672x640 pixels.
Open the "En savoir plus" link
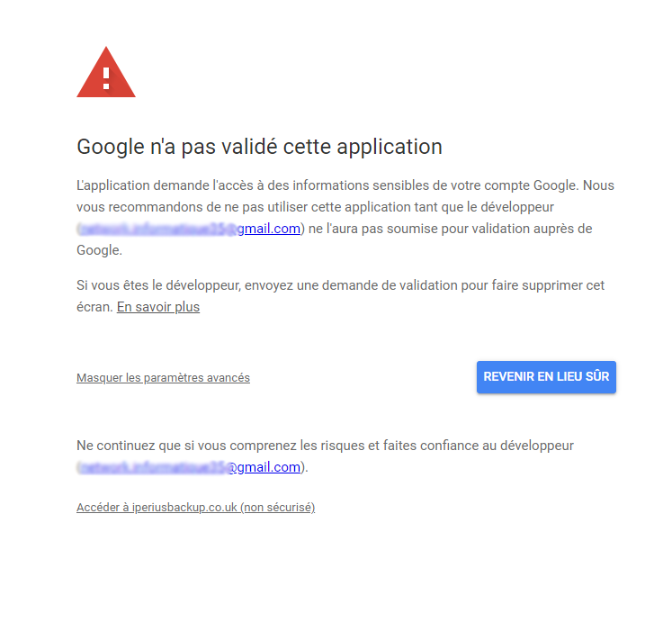pos(158,307)
